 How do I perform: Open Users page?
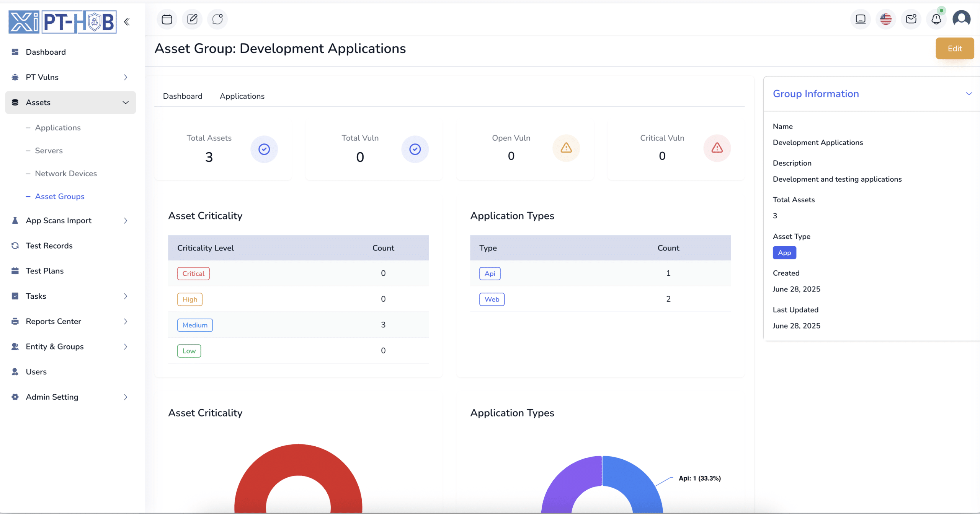tap(36, 372)
